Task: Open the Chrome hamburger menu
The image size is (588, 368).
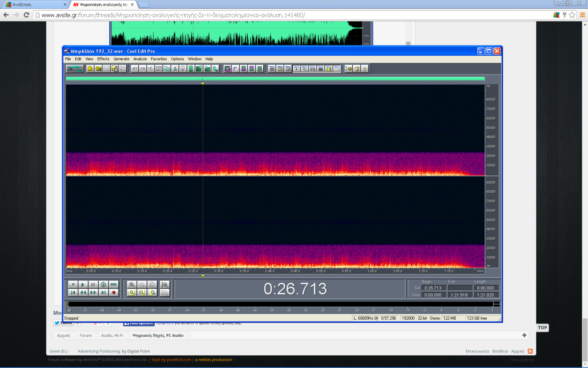Action: [x=582, y=15]
